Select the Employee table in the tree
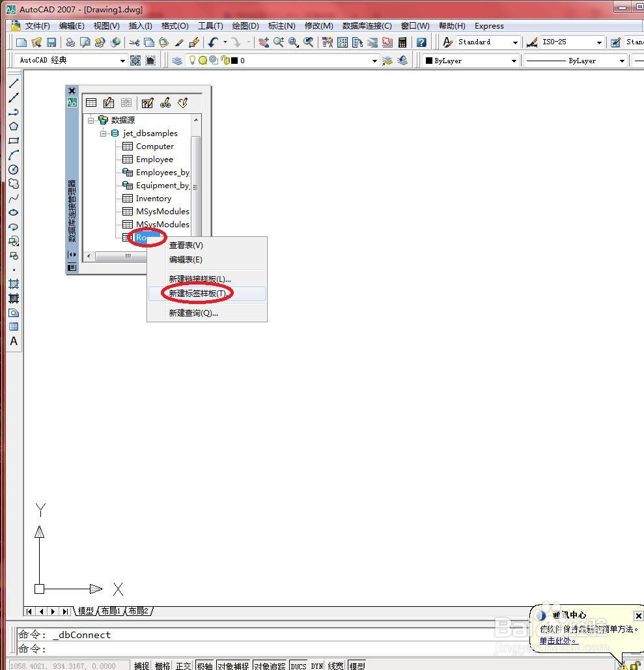 (154, 160)
